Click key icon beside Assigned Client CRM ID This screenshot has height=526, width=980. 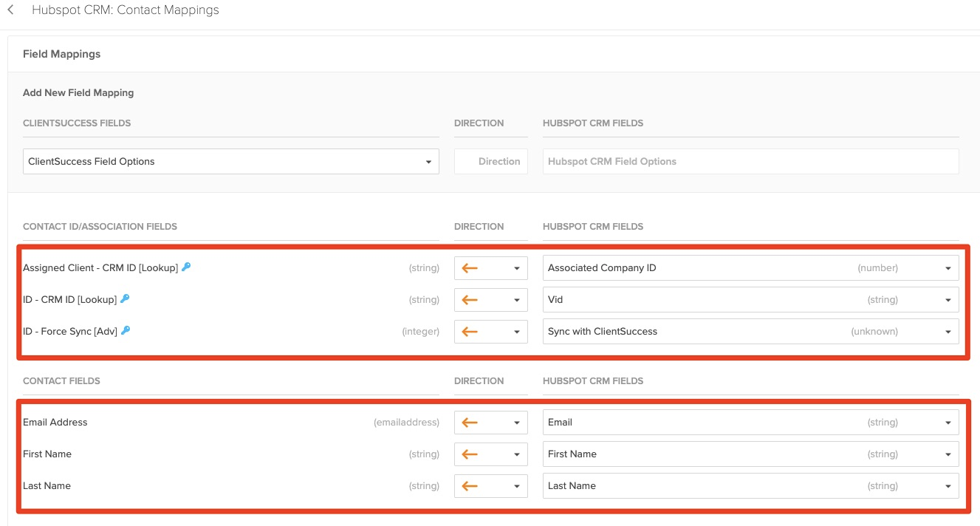click(x=186, y=267)
